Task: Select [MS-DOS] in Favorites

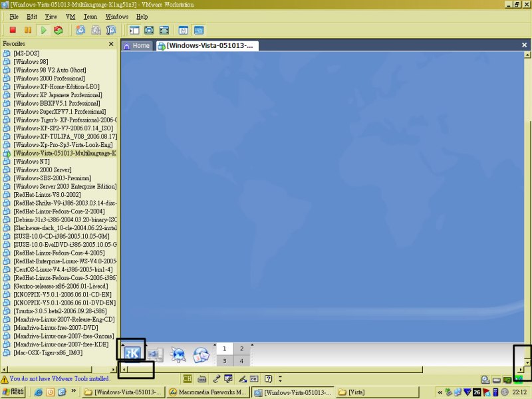Action: point(26,53)
